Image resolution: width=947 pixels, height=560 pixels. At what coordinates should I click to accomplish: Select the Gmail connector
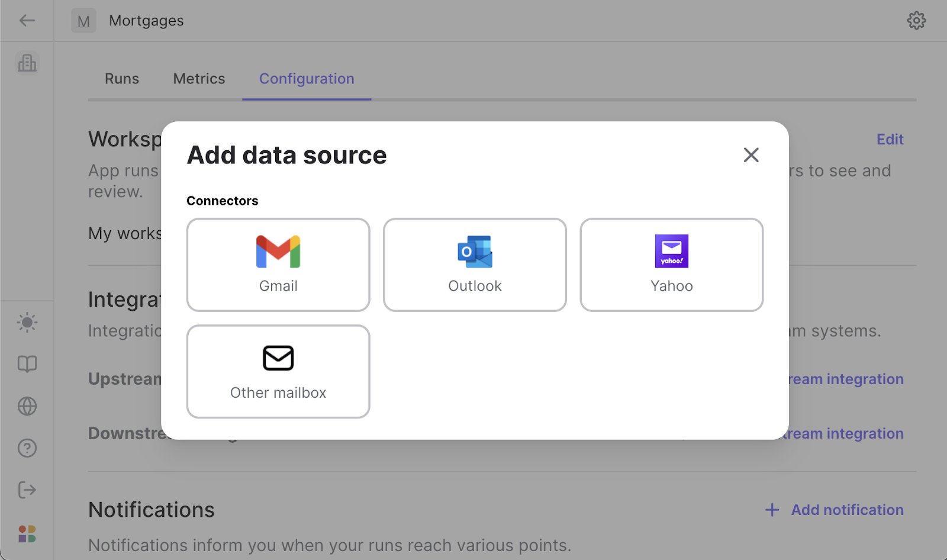coord(278,265)
